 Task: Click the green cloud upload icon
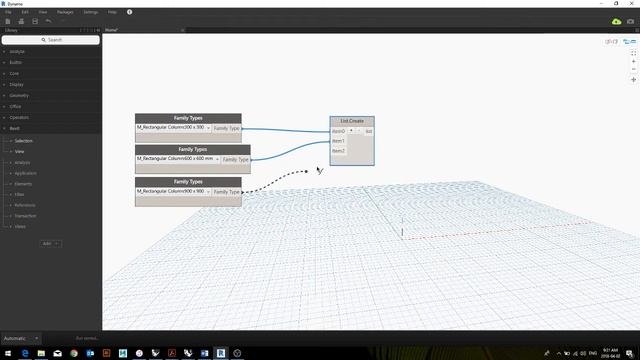[616, 21]
